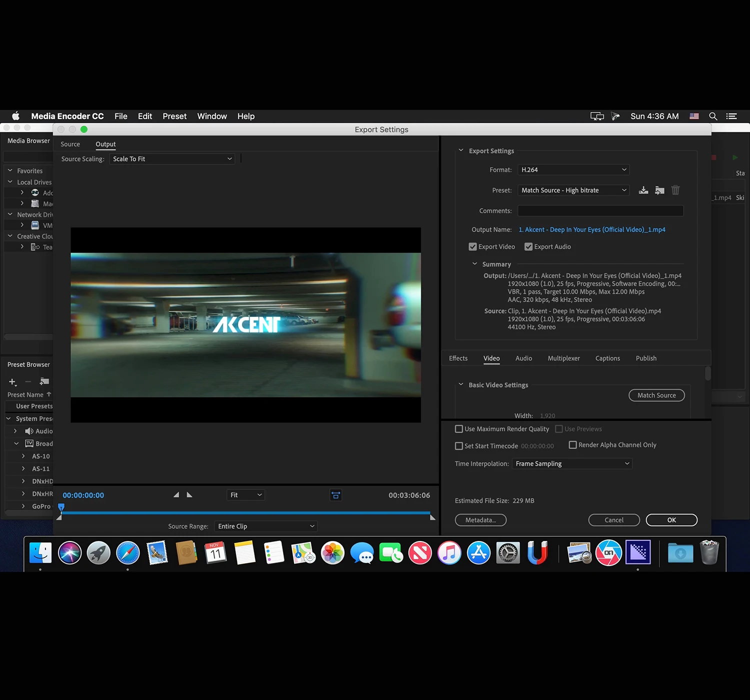
Task: Click the blue playhead on the timeline
Action: point(61,507)
